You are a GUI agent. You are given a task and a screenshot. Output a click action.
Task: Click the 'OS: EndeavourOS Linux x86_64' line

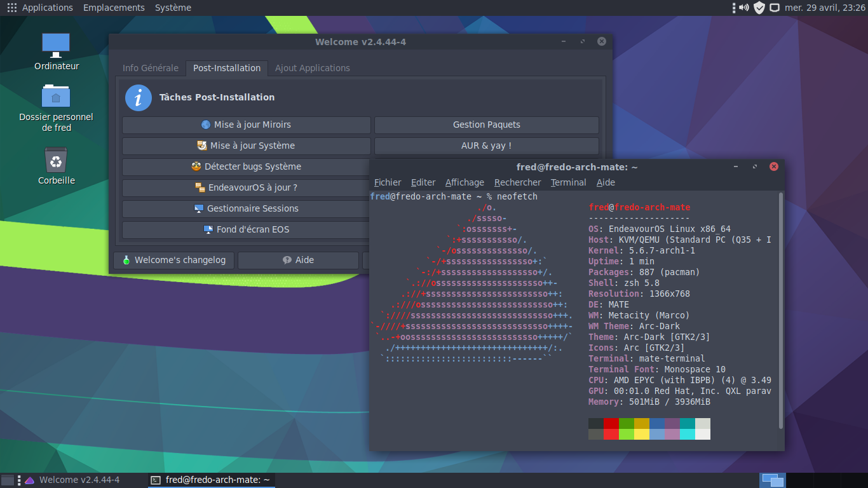click(660, 229)
